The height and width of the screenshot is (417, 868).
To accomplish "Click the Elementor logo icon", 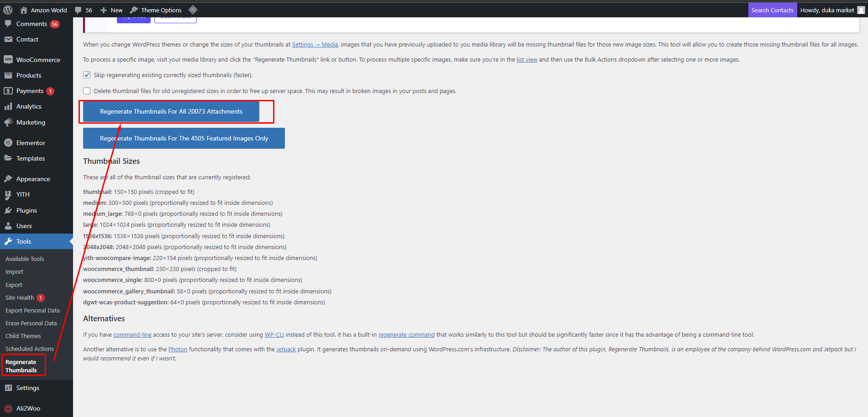I will coord(8,143).
